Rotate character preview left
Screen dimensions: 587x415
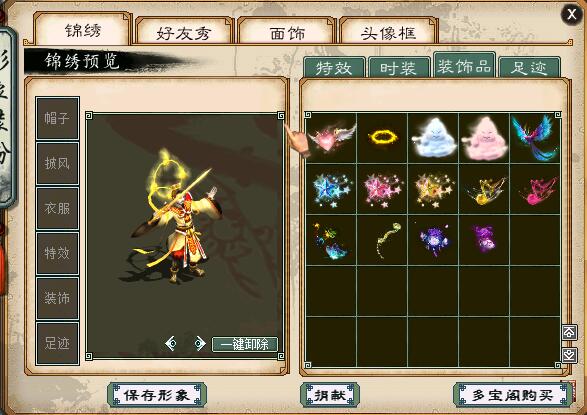click(x=171, y=343)
